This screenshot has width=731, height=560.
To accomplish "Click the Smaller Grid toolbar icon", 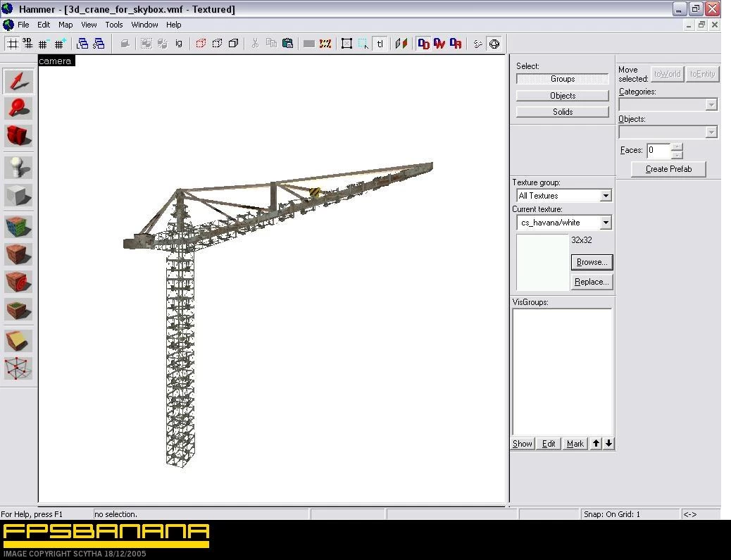I will (43, 44).
